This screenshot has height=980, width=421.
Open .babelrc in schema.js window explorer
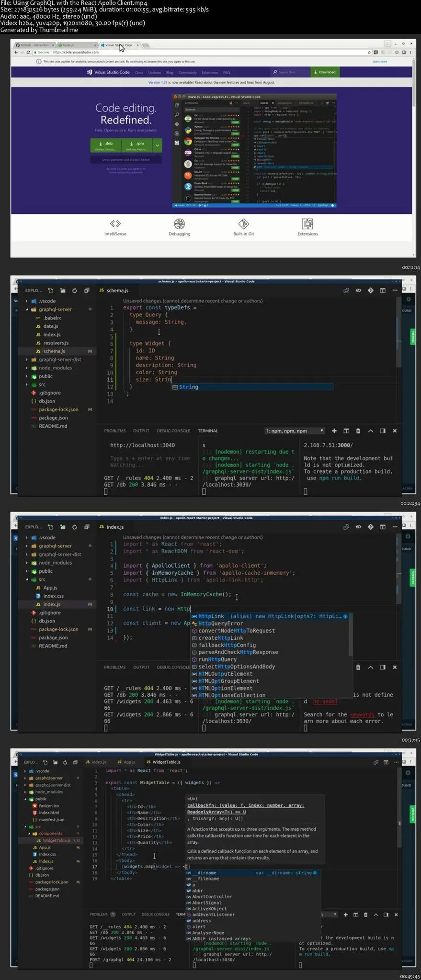(x=52, y=318)
